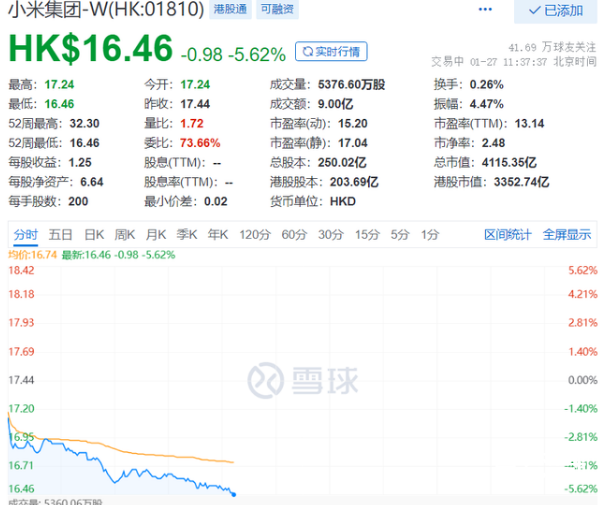Image resolution: width=610 pixels, height=505 pixels.
Task: Select the 分时 chart tab
Action: 26,235
